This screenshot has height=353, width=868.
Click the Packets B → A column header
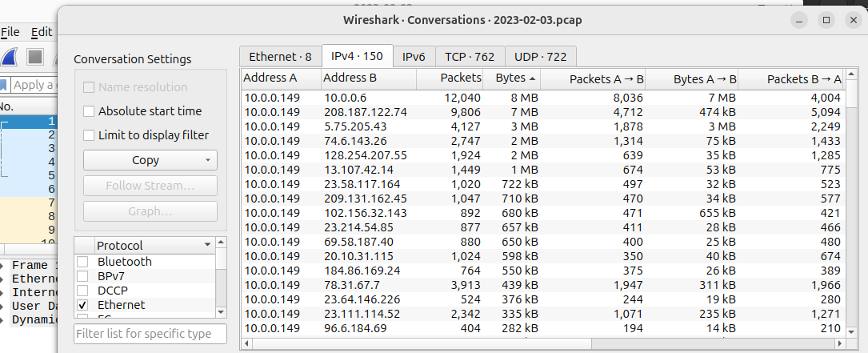tap(790, 78)
